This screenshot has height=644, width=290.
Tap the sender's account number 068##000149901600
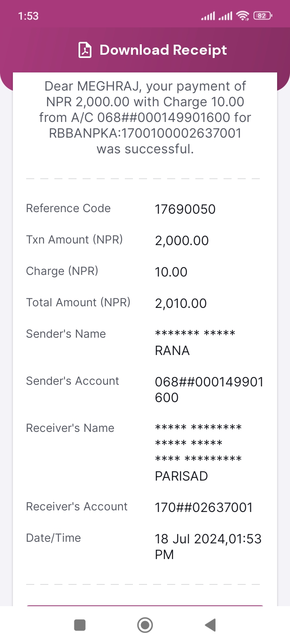tap(209, 390)
